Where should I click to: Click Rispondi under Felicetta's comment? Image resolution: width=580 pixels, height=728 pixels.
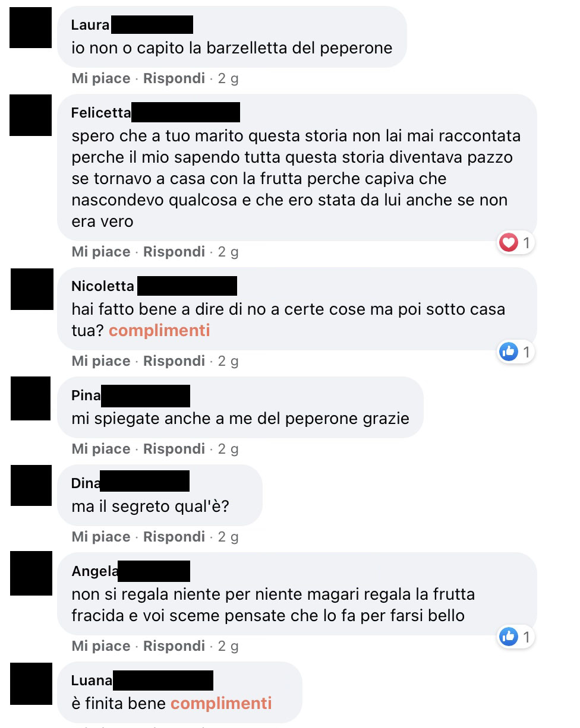(174, 252)
